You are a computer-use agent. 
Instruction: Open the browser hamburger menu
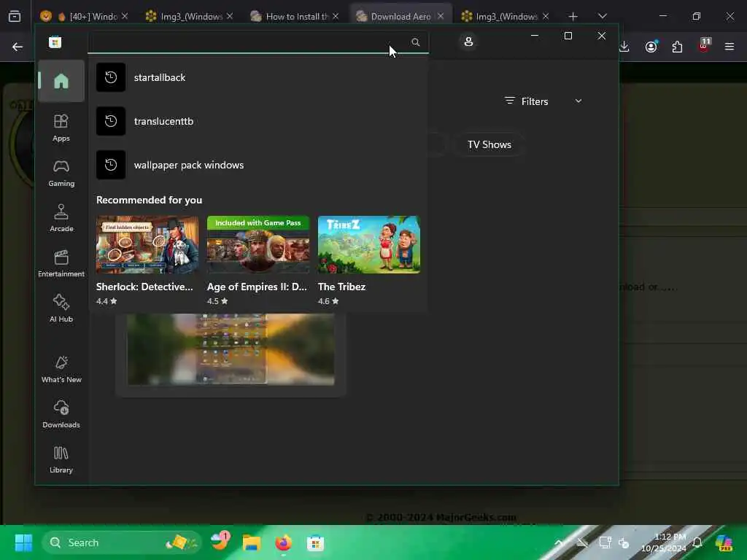click(x=729, y=47)
